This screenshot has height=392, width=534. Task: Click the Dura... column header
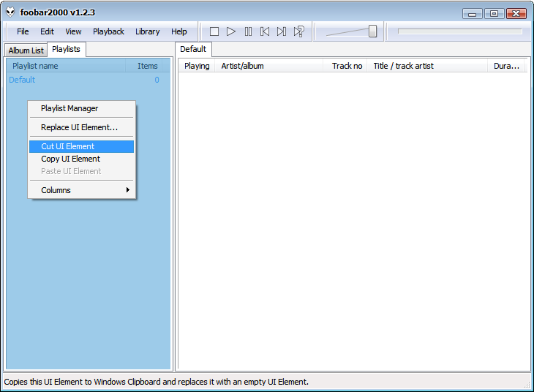(507, 66)
